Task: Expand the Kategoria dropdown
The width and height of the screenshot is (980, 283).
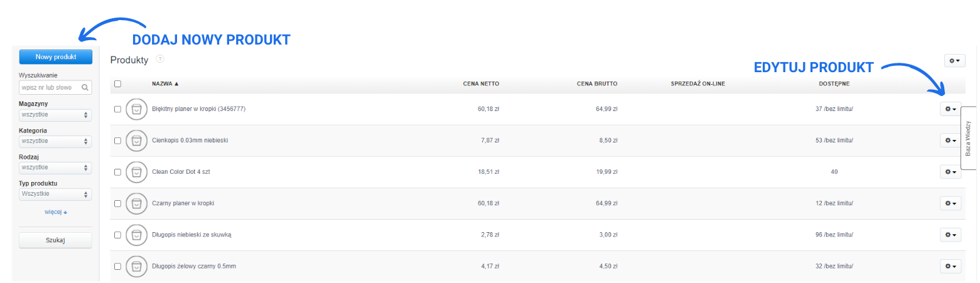Action: (55, 141)
